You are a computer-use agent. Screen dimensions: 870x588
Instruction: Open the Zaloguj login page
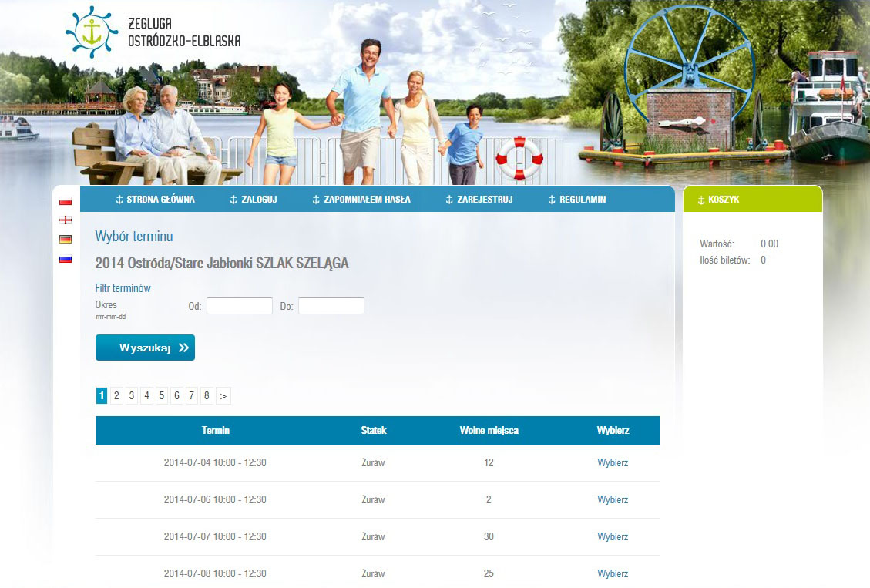[x=254, y=200]
